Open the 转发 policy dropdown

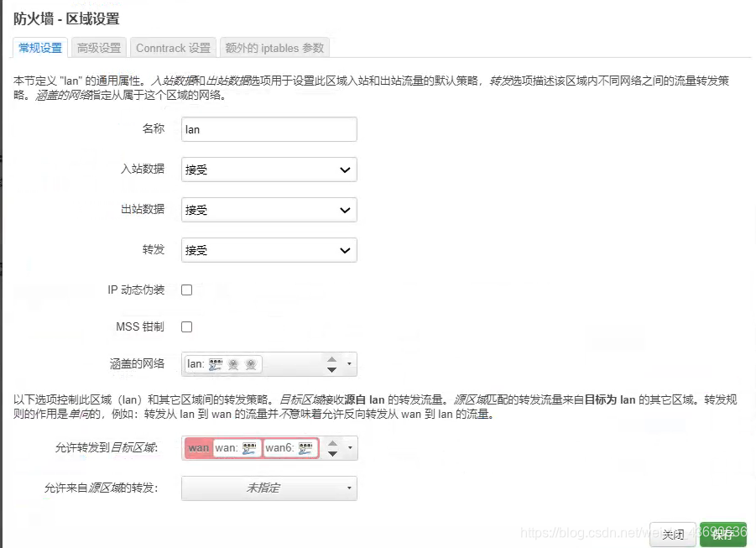pyautogui.click(x=269, y=250)
